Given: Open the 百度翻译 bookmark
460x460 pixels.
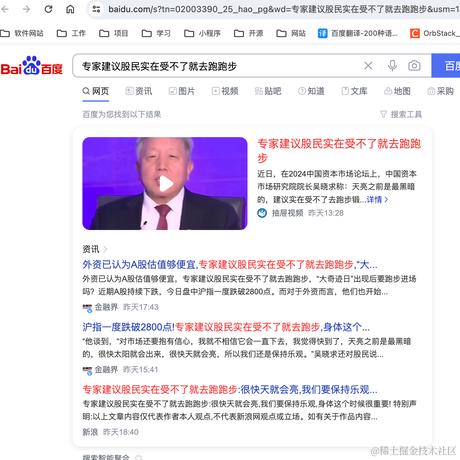Looking at the screenshot, I should (x=358, y=33).
